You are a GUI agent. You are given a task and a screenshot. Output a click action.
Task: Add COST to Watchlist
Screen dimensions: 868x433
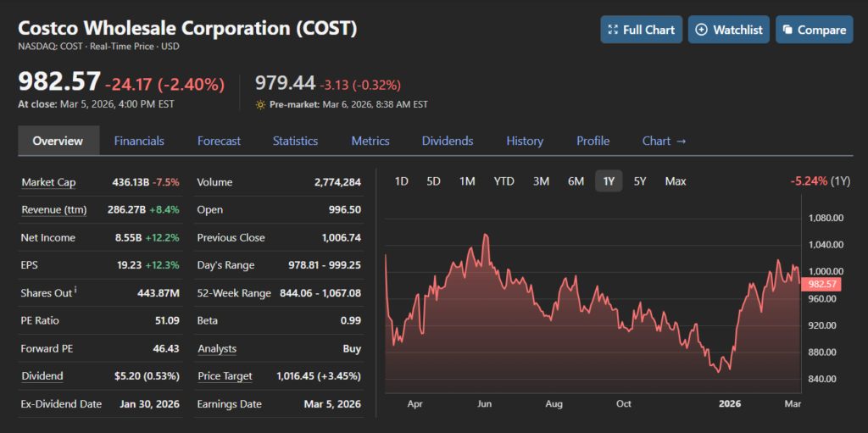(729, 30)
